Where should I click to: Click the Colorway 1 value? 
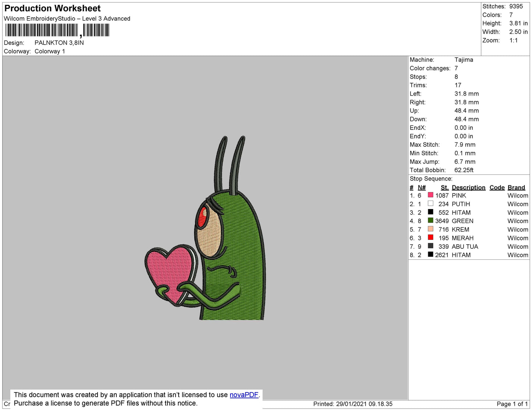[x=50, y=51]
